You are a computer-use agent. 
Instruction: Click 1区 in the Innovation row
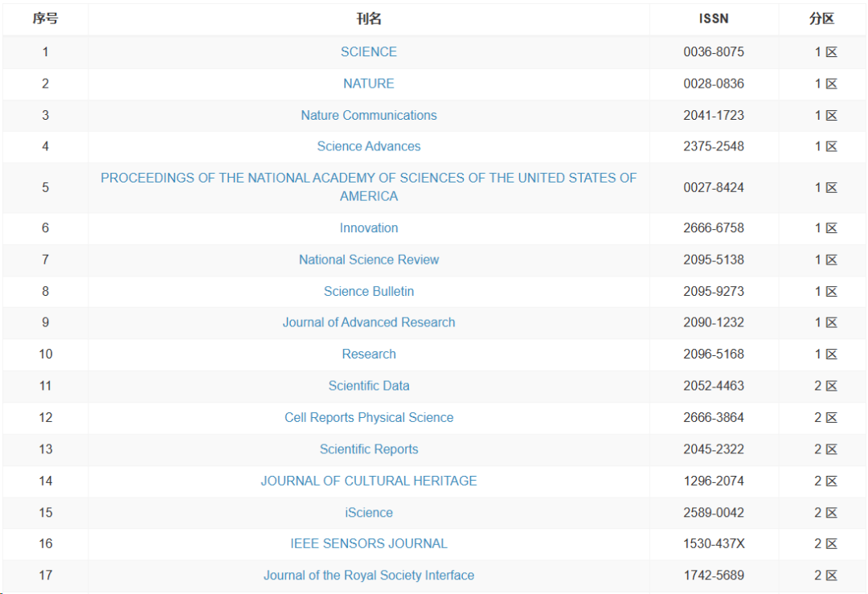pos(825,228)
